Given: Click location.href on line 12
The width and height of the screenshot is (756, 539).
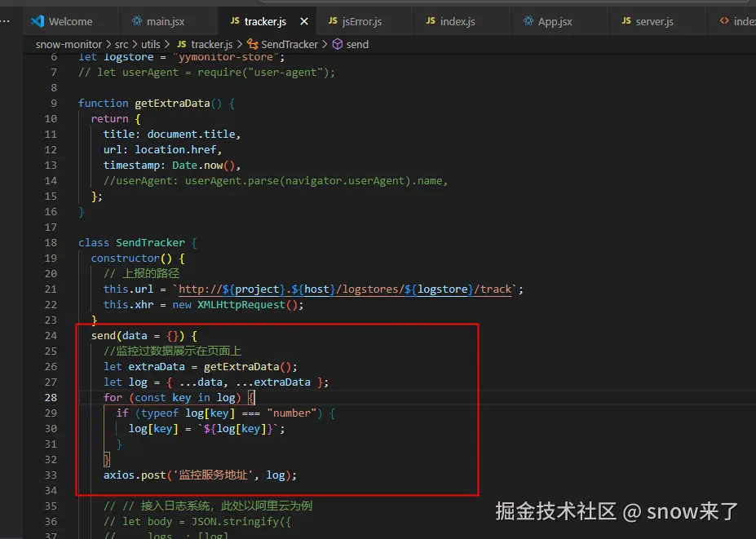Looking at the screenshot, I should pos(175,149).
